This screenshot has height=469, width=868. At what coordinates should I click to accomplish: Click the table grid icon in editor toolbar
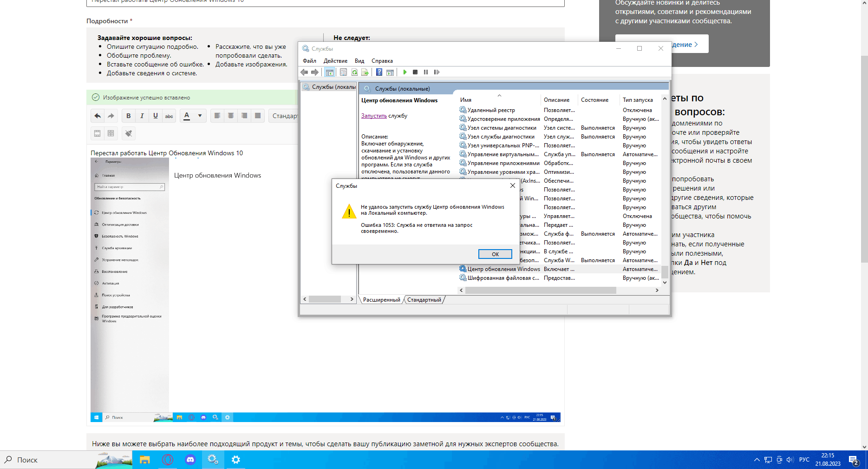click(111, 133)
